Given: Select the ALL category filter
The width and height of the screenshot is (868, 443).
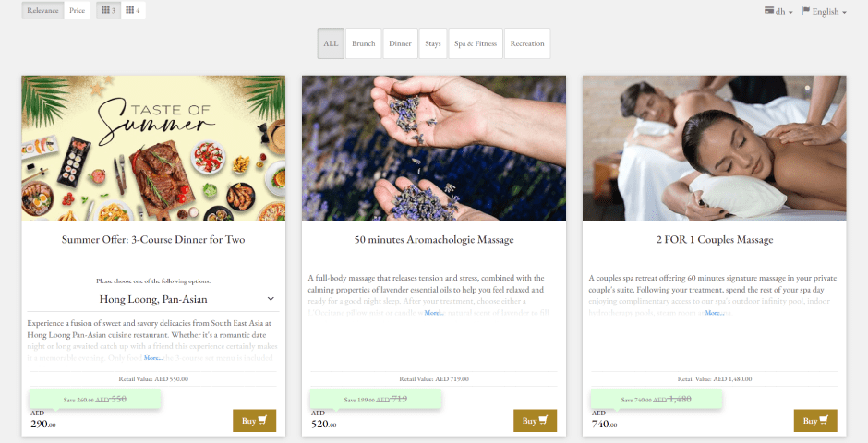Looking at the screenshot, I should tap(331, 43).
